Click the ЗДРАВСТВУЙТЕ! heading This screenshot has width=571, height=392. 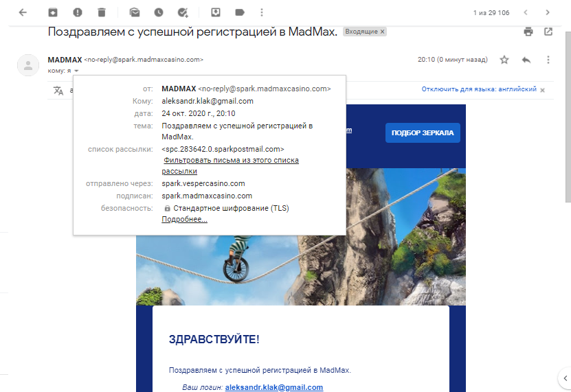click(214, 339)
